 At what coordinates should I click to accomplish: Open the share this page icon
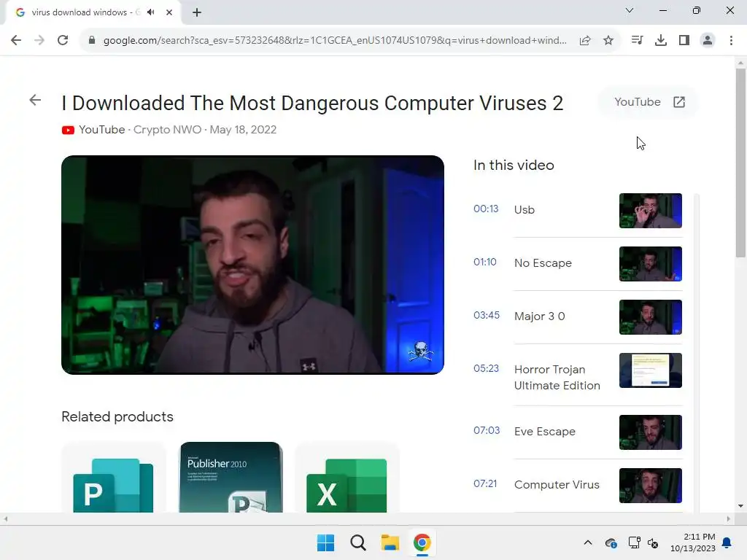585,40
